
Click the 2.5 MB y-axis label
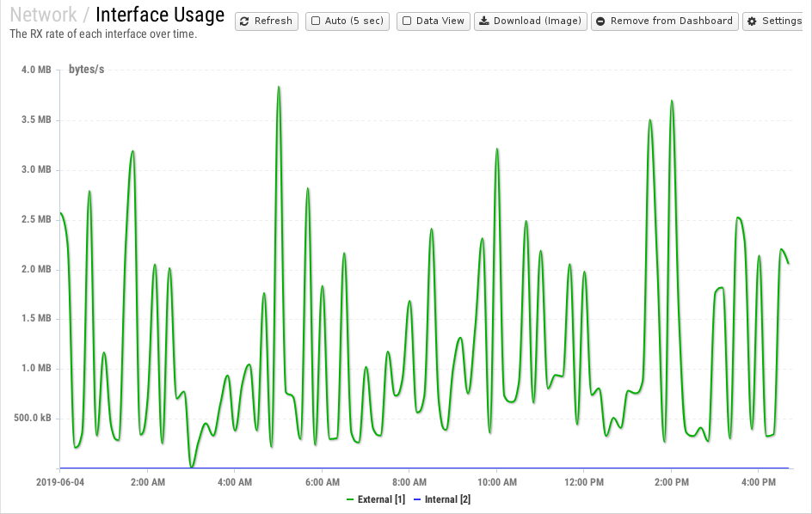[36, 219]
